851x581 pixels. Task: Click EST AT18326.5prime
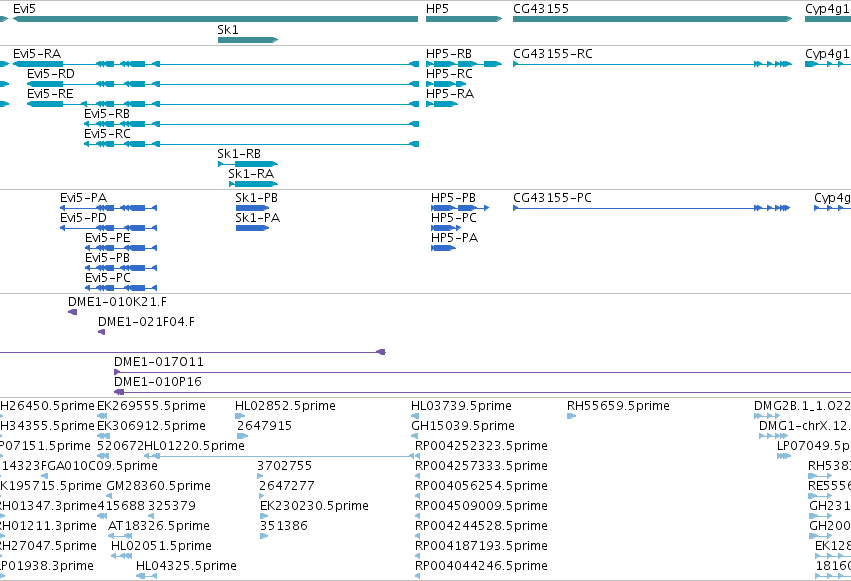tap(159, 527)
